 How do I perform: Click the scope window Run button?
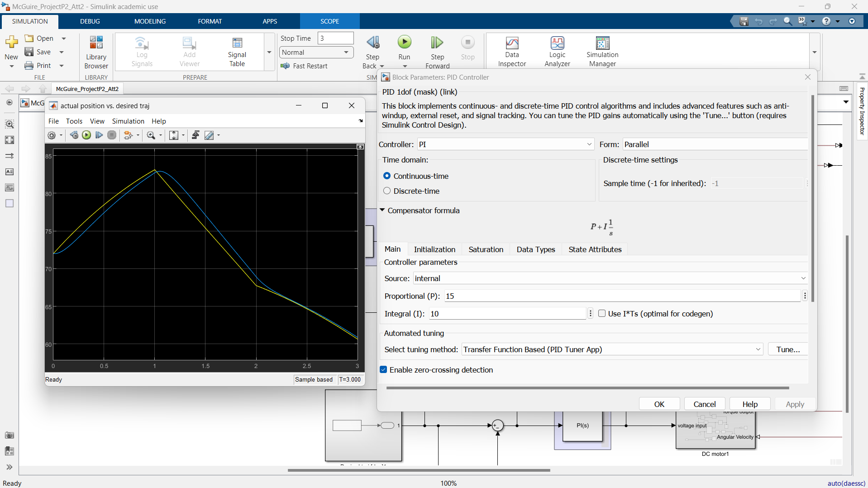(x=86, y=135)
